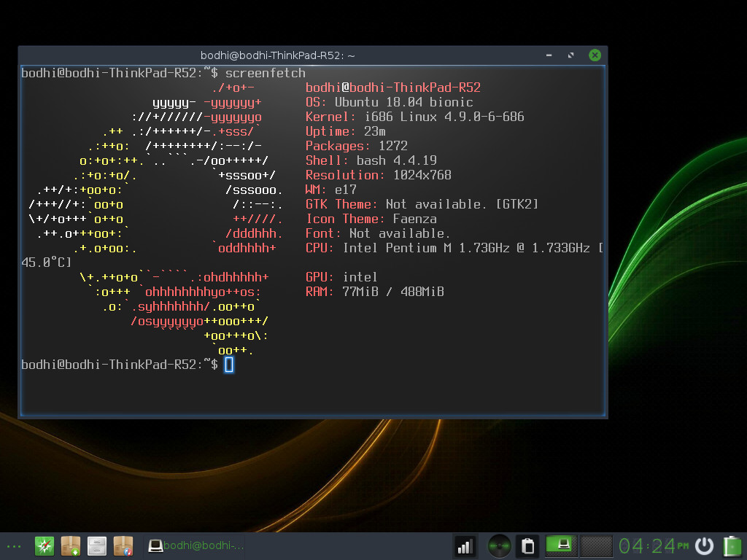This screenshot has width=747, height=560.
Task: Click the 'Packages: 1272' line
Action: 356,146
